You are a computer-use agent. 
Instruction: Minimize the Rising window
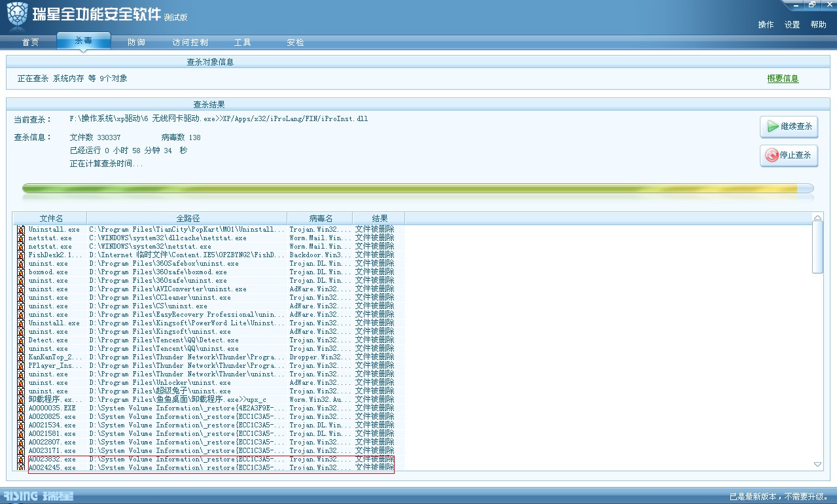(x=796, y=5)
